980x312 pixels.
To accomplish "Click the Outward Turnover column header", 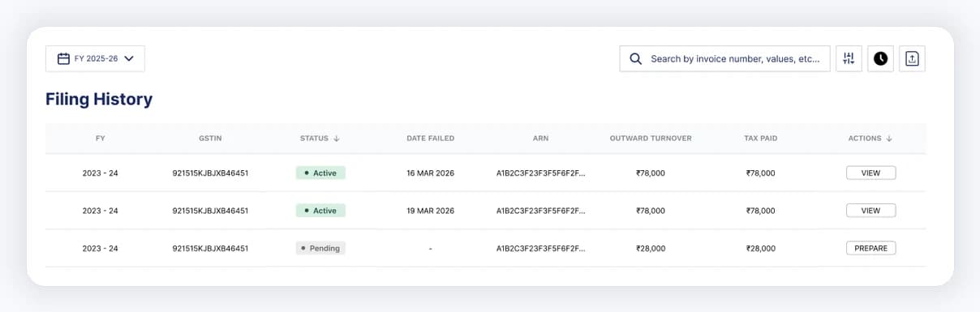I will tap(651, 139).
